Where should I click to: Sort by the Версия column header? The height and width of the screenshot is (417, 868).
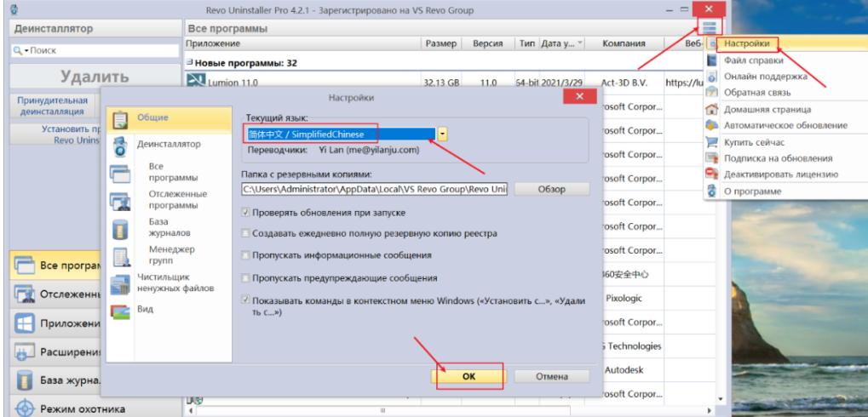click(488, 43)
